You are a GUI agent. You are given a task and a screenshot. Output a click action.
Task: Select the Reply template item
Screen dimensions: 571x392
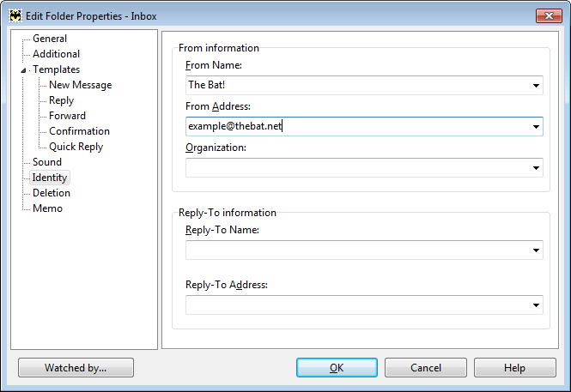[61, 100]
